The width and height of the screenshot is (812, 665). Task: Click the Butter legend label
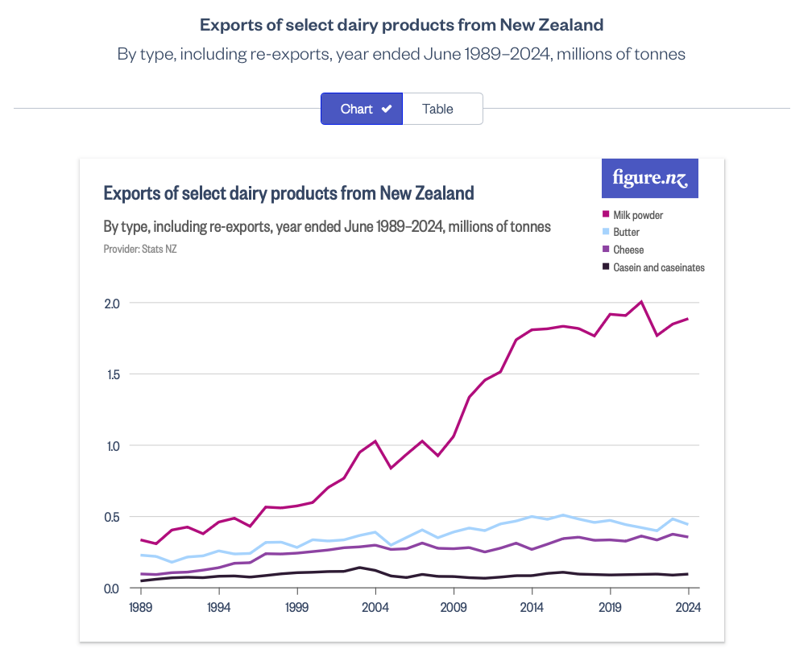click(x=626, y=232)
